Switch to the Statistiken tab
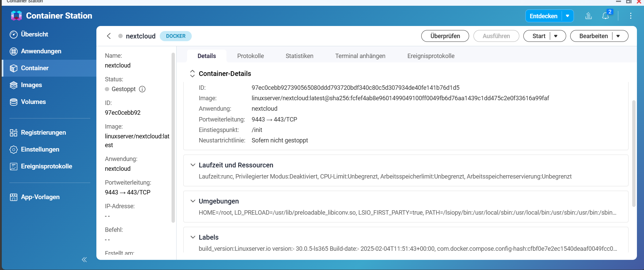 (x=299, y=56)
